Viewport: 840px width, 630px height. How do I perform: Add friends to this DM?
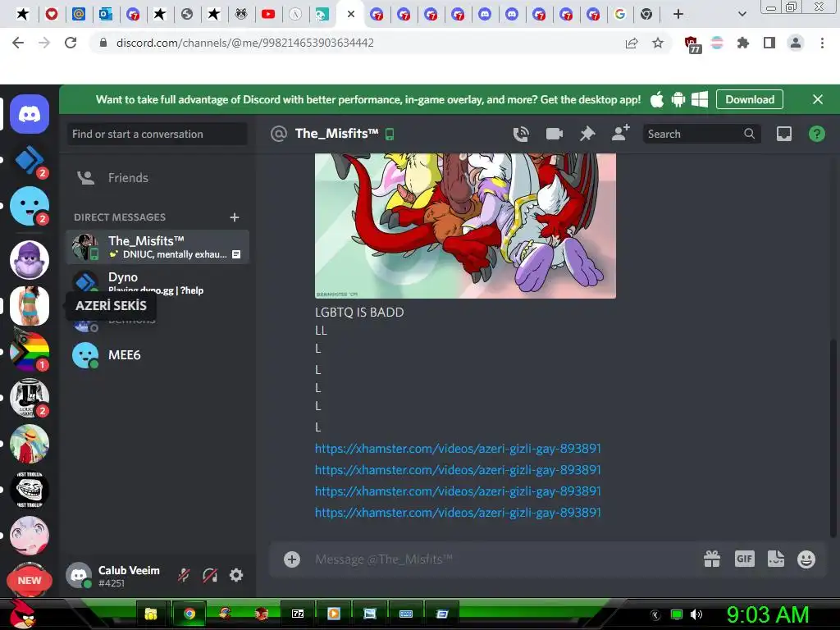click(x=620, y=134)
